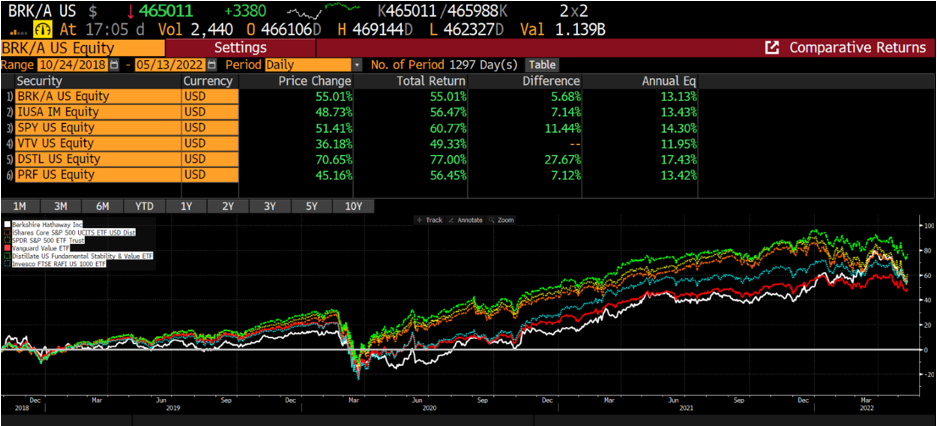Click the Table button

tap(541, 65)
